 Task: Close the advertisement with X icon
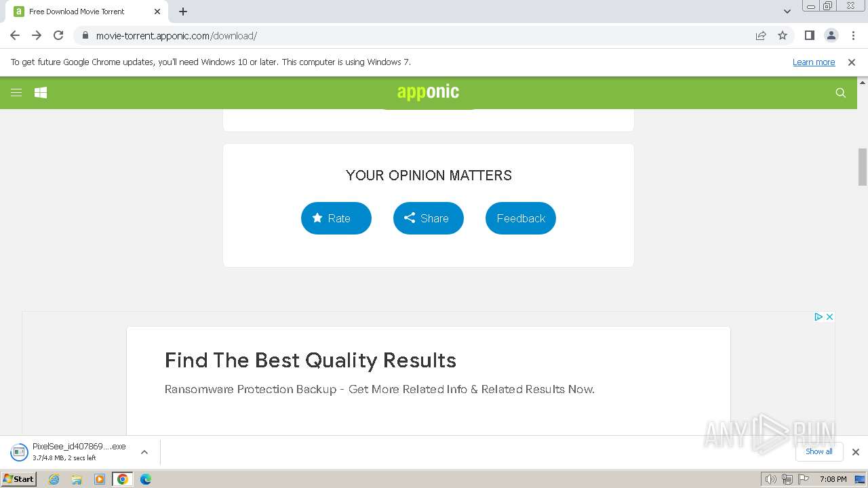[829, 317]
